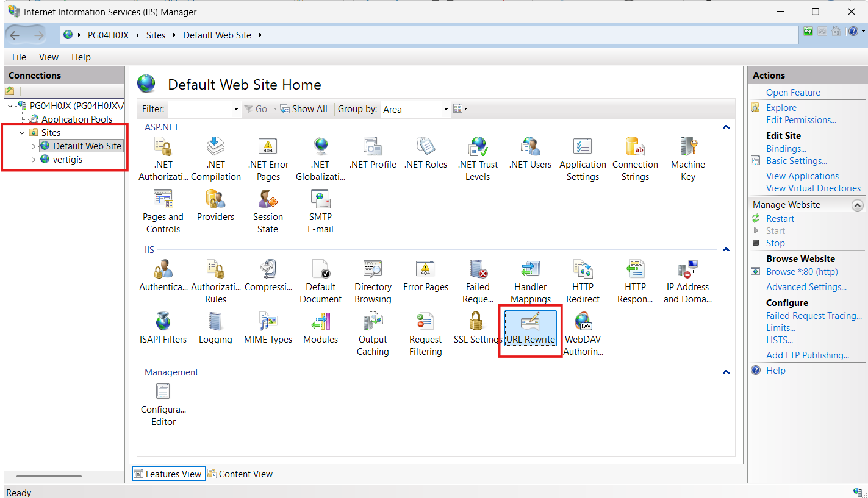Open the view mode dropdown beside Group by

461,109
